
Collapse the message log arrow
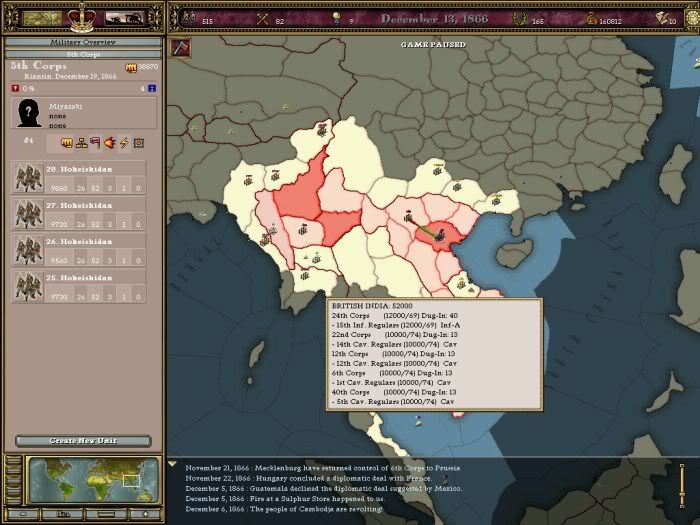[x=172, y=464]
